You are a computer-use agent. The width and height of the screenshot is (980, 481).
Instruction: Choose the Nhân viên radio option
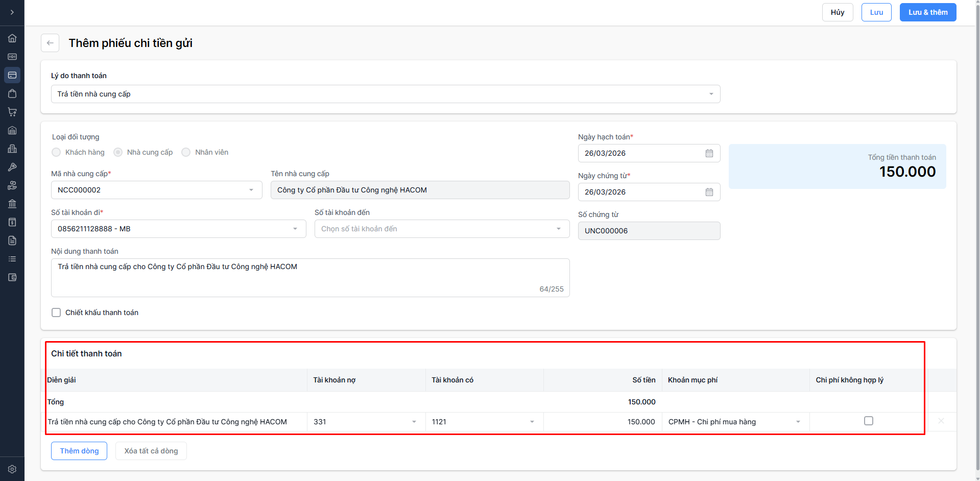pos(186,152)
